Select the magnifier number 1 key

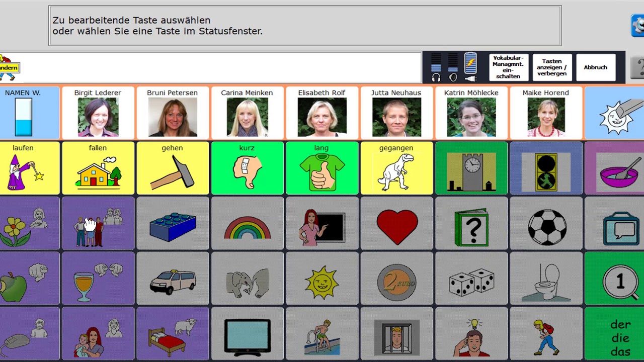click(614, 279)
